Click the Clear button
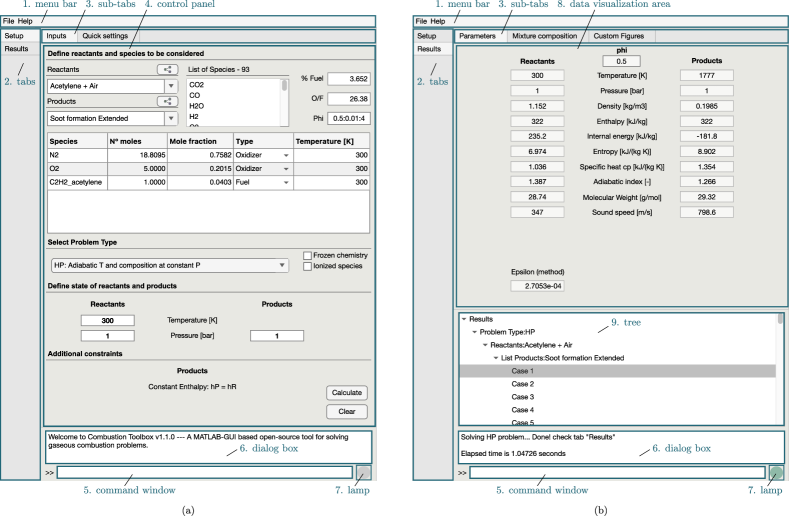The image size is (789, 516). coord(346,411)
